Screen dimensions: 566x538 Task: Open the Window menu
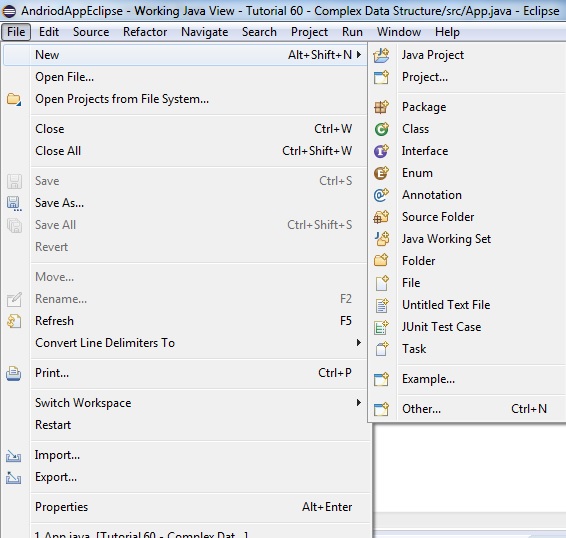[399, 32]
